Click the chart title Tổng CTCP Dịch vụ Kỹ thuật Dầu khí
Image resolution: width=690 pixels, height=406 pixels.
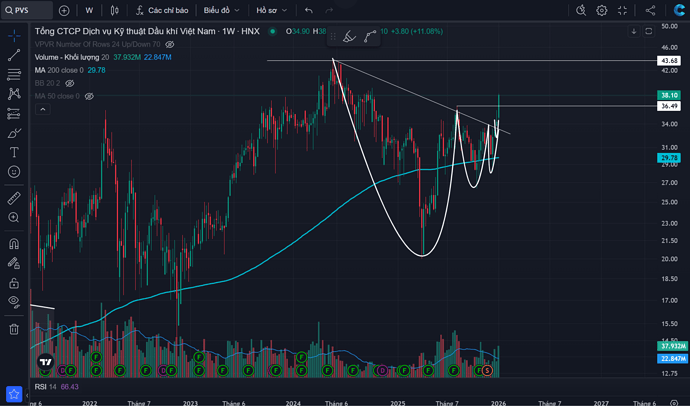click(x=147, y=31)
